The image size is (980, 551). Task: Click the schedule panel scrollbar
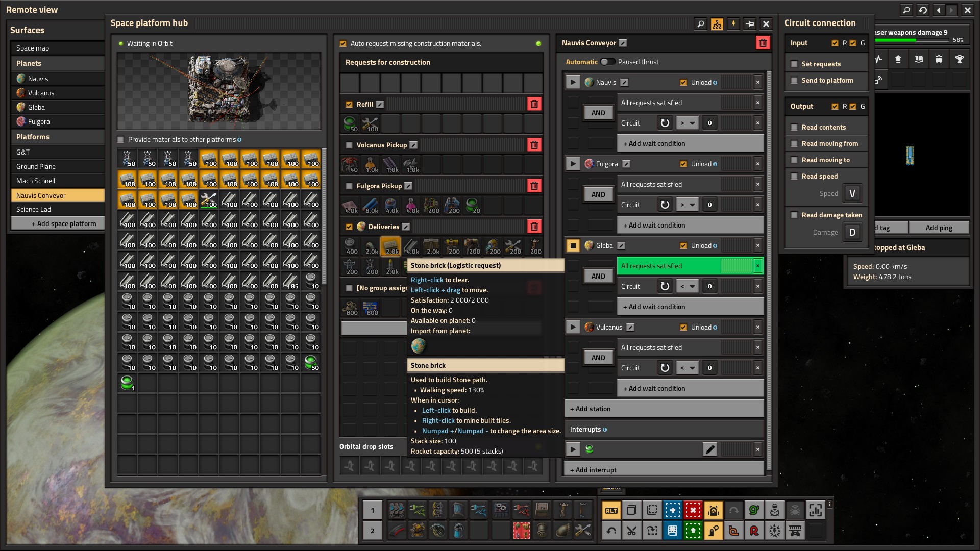coord(769,270)
